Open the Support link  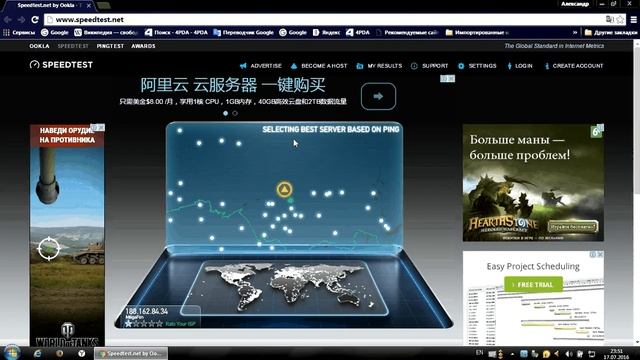tap(435, 66)
